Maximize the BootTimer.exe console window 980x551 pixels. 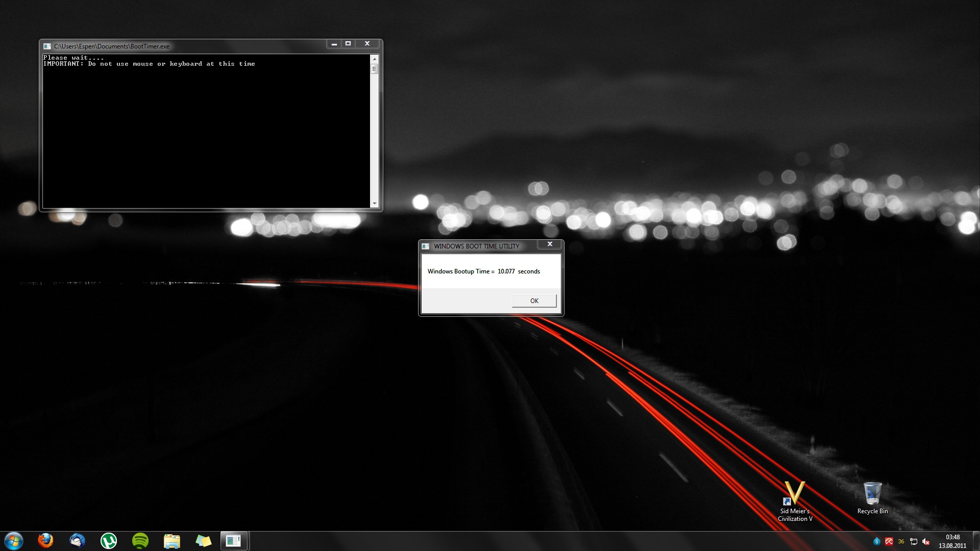(348, 44)
